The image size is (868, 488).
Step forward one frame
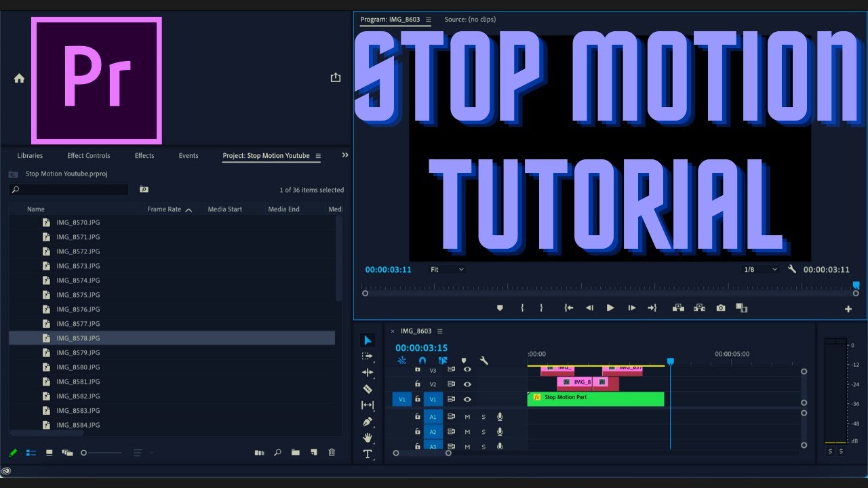point(631,308)
